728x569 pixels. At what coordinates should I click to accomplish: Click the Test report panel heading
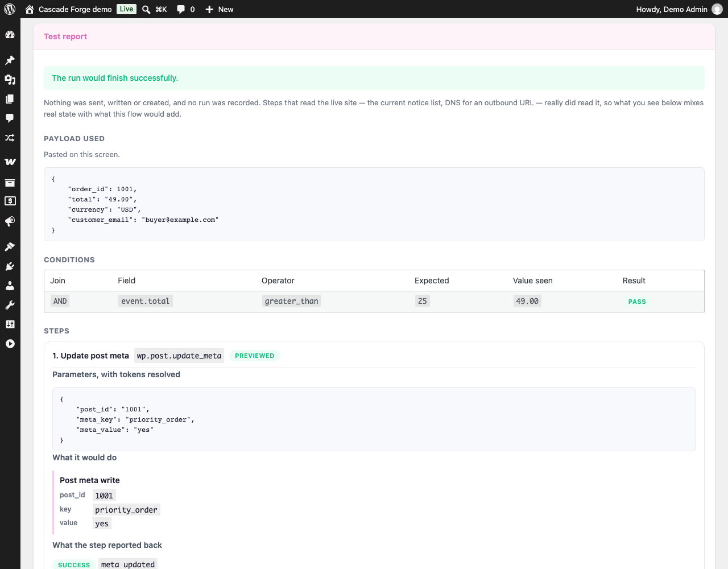[65, 36]
